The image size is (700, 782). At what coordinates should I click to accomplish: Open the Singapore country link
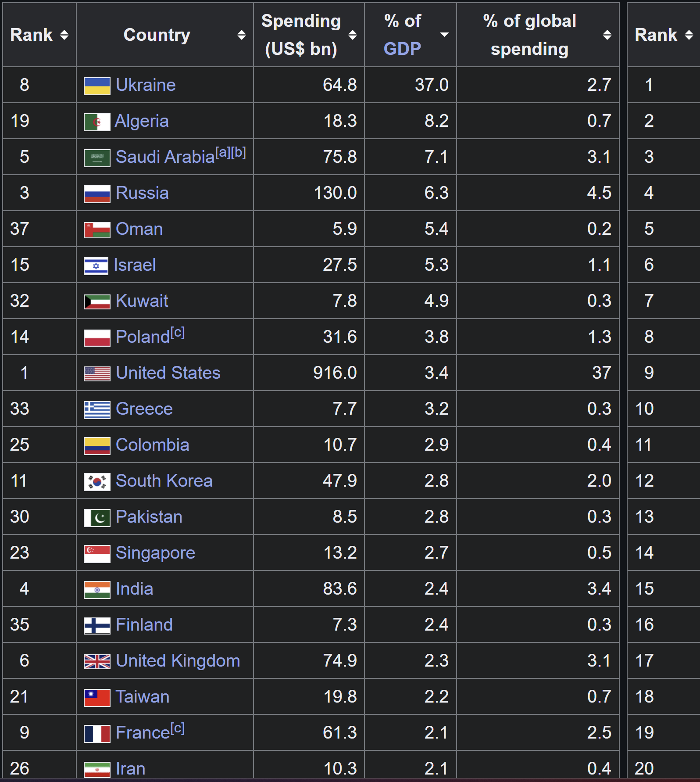[x=155, y=553]
